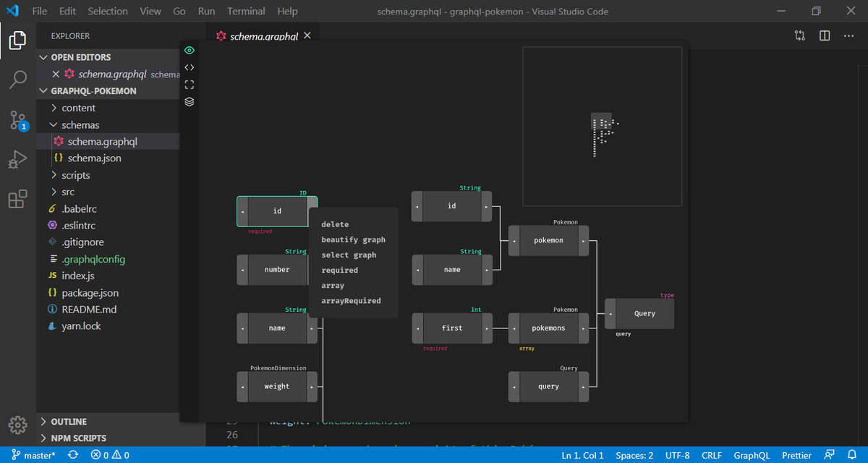Viewport: 868px width, 463px height.
Task: Open the Help menu
Action: click(287, 12)
